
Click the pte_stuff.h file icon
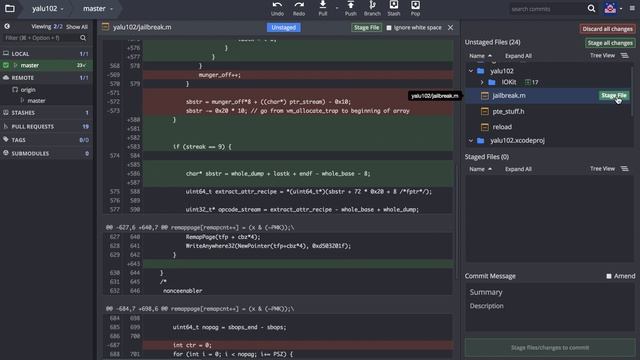[x=484, y=111]
